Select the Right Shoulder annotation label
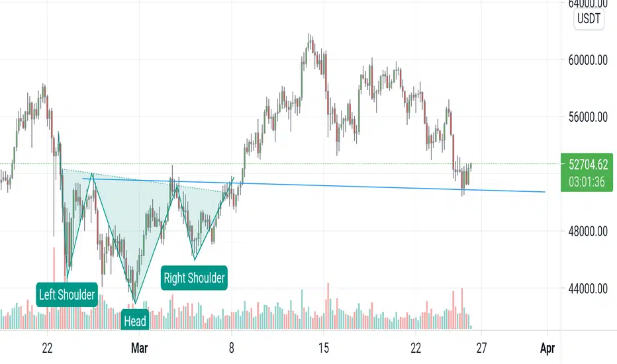This screenshot has width=617, height=364. click(194, 278)
